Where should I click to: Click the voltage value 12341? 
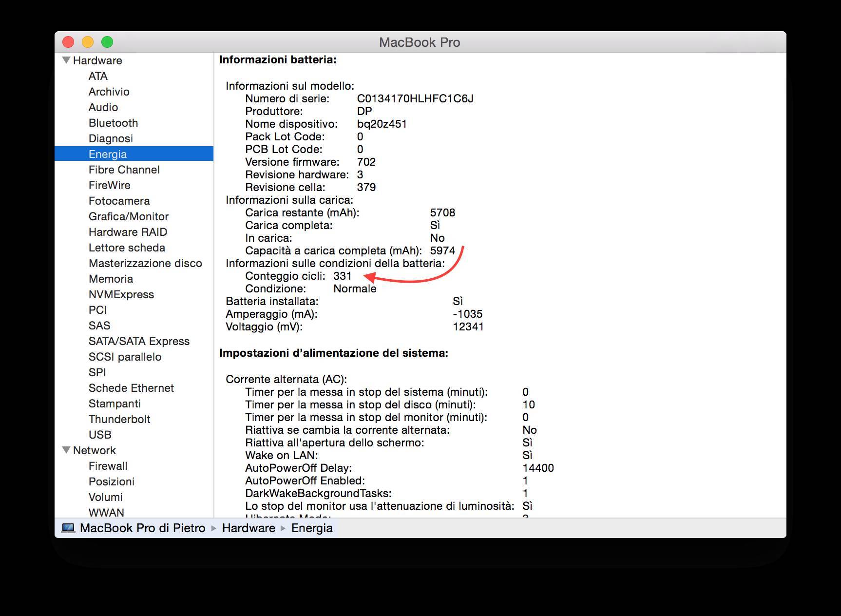coord(468,327)
